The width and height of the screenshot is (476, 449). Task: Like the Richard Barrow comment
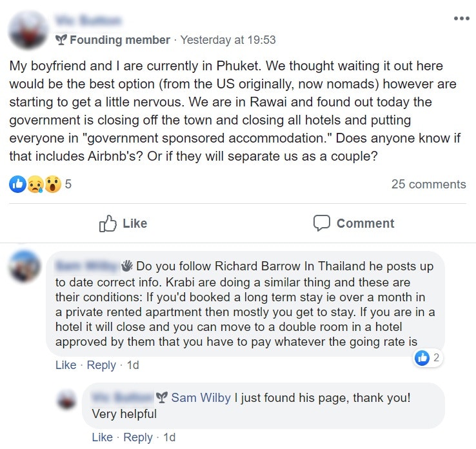click(x=66, y=365)
